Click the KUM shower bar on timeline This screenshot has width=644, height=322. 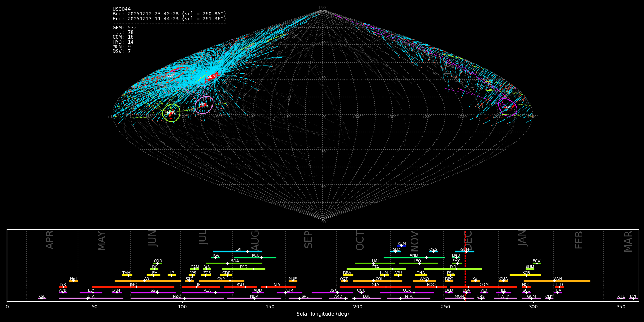pyautogui.click(x=402, y=246)
